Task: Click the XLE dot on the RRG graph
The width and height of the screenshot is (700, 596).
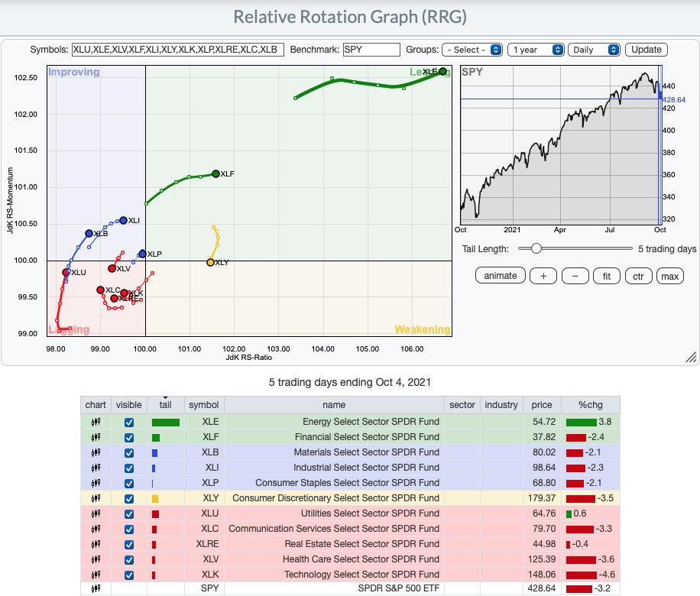Action: click(442, 71)
